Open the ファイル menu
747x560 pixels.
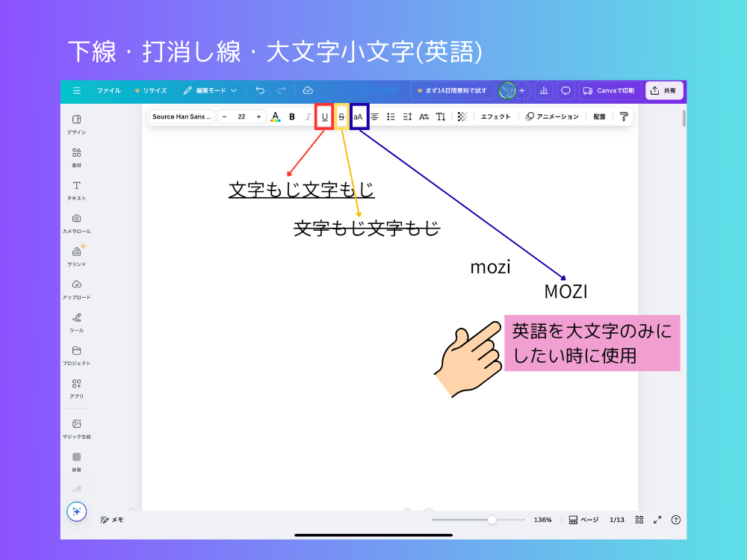(109, 90)
